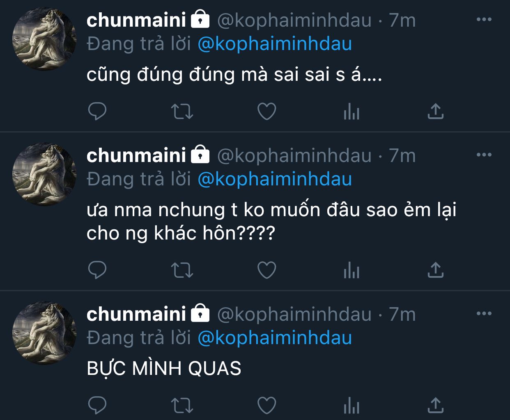Click @kophaiminhdau mention in the first tweet
The image size is (510, 420).
[x=275, y=44]
